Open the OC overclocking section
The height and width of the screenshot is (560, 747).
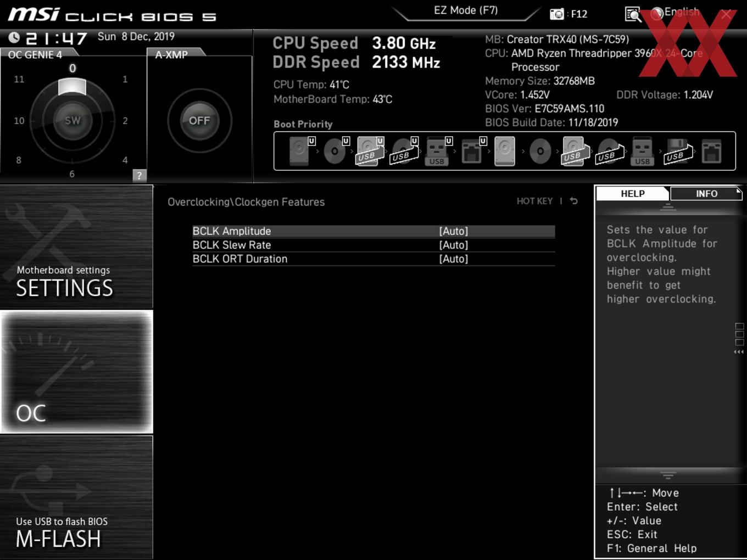(76, 372)
